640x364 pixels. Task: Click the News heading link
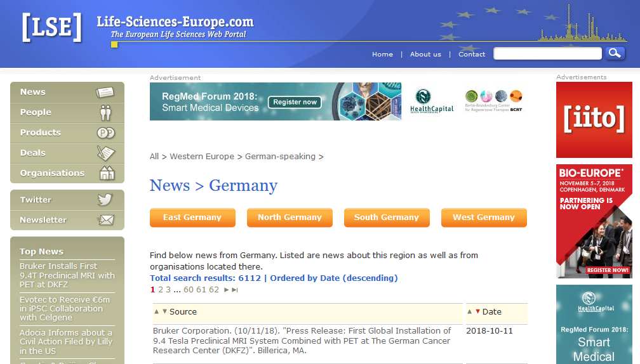click(170, 185)
